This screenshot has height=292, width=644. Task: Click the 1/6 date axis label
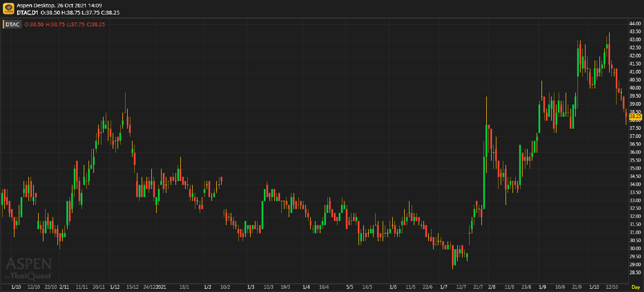coord(393,288)
